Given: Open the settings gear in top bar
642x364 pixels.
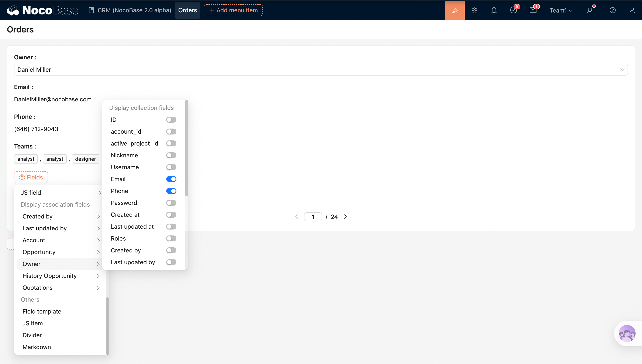Looking at the screenshot, I should 474,10.
